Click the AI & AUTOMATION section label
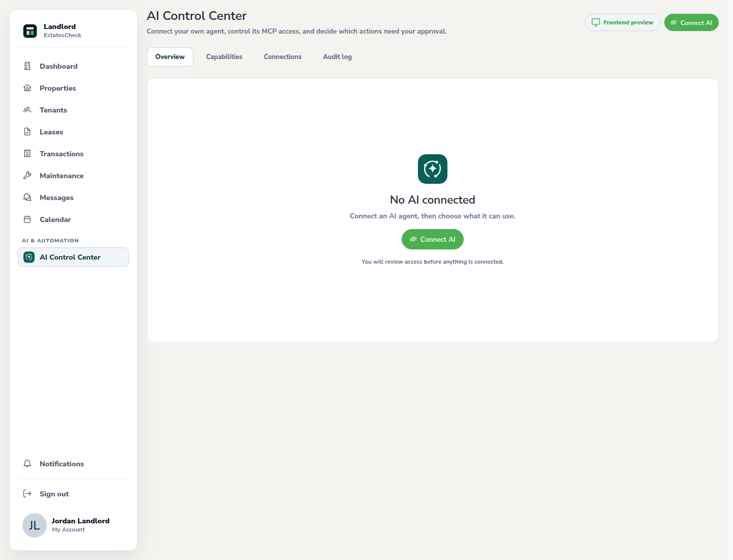The width and height of the screenshot is (733, 560). pos(50,240)
